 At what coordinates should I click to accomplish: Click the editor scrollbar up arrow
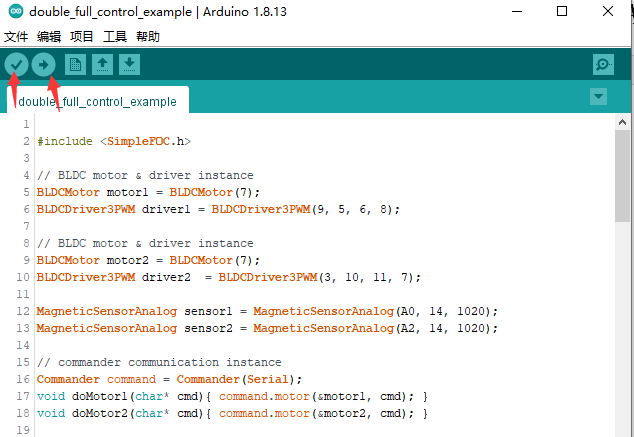pyautogui.click(x=622, y=122)
